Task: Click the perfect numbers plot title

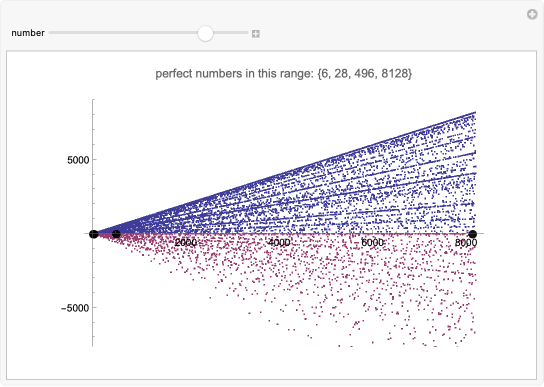Action: (283, 74)
